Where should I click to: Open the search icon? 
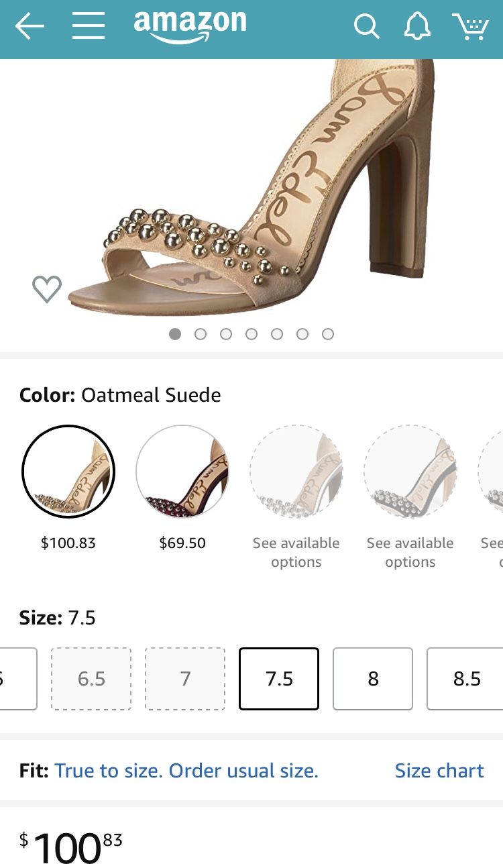(366, 27)
